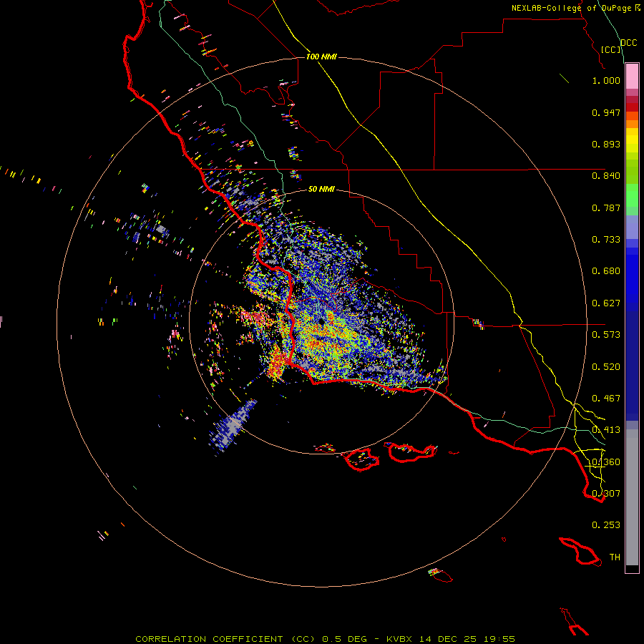Click the DCC label above the color bar

tap(628, 43)
